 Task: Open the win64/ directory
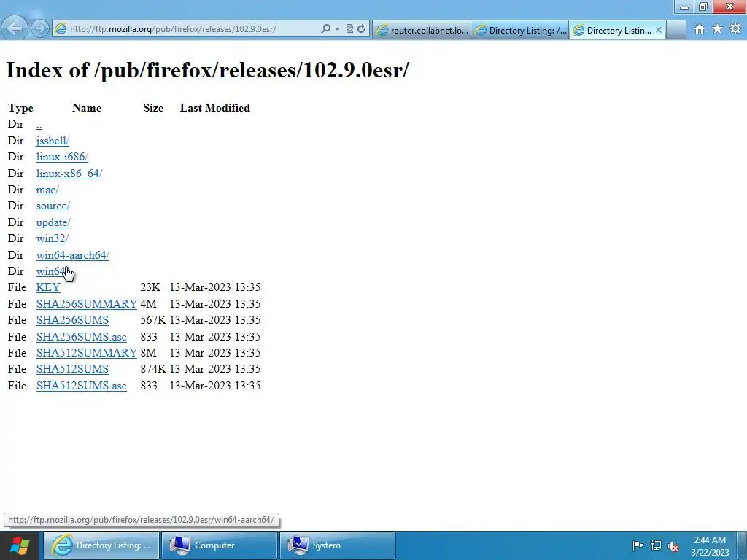point(52,271)
